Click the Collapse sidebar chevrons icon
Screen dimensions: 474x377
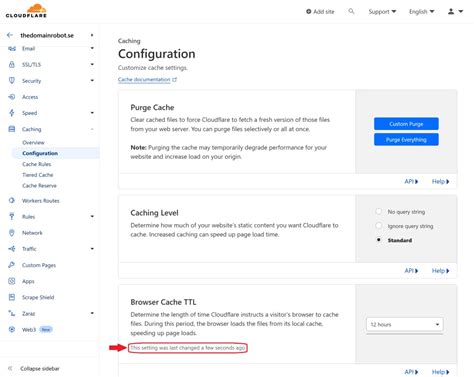(x=10, y=368)
